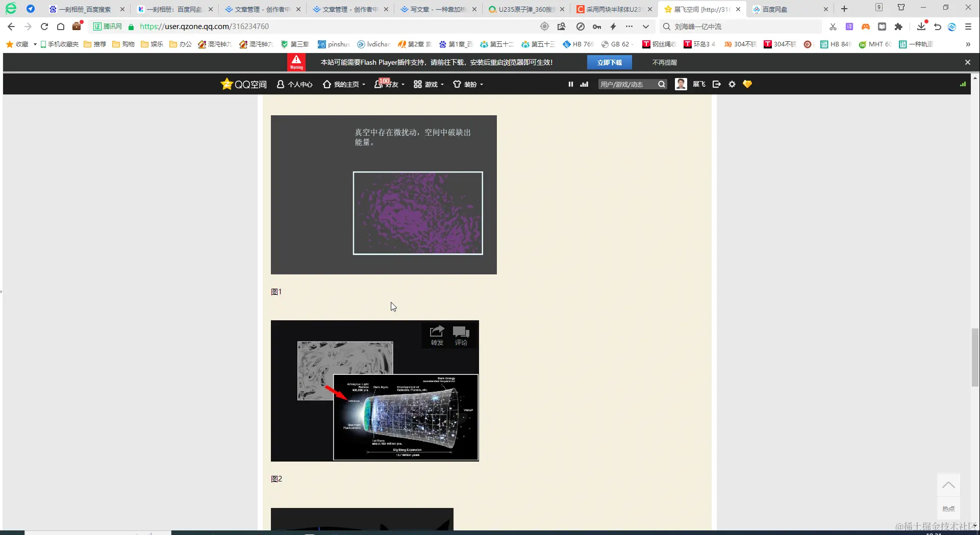Image resolution: width=980 pixels, height=535 pixels.
Task: Click the lightning speed mode icon
Action: (x=613, y=27)
